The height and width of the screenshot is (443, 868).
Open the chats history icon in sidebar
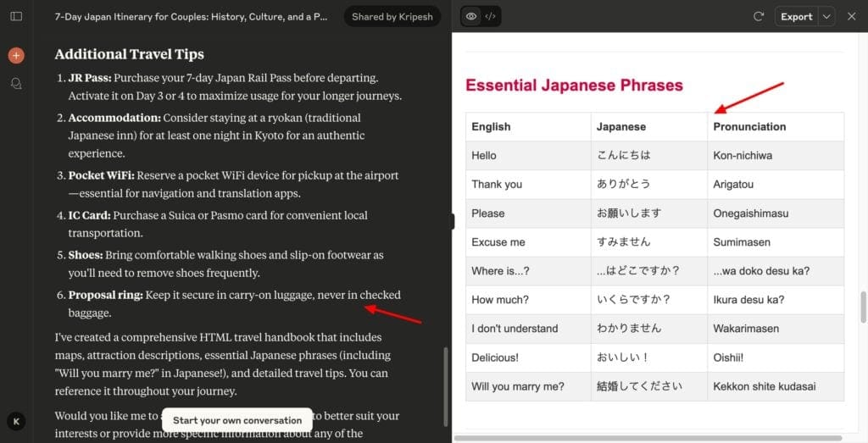coord(16,84)
